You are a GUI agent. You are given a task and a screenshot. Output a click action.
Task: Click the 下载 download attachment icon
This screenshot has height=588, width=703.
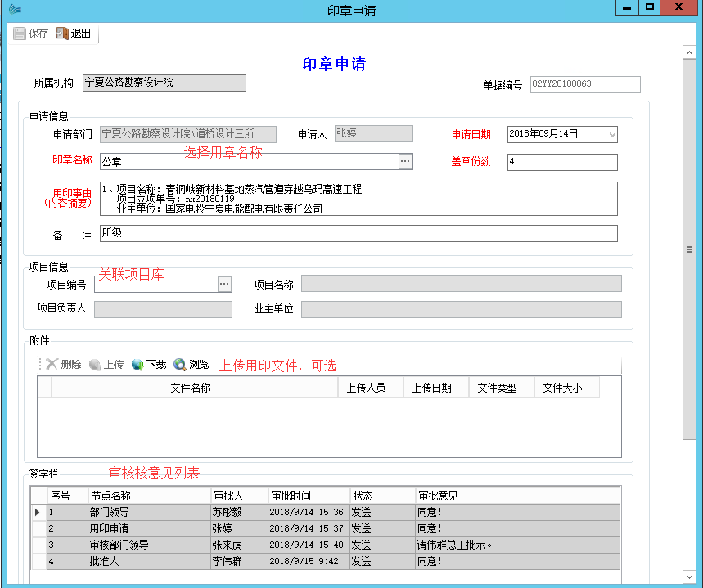[137, 365]
